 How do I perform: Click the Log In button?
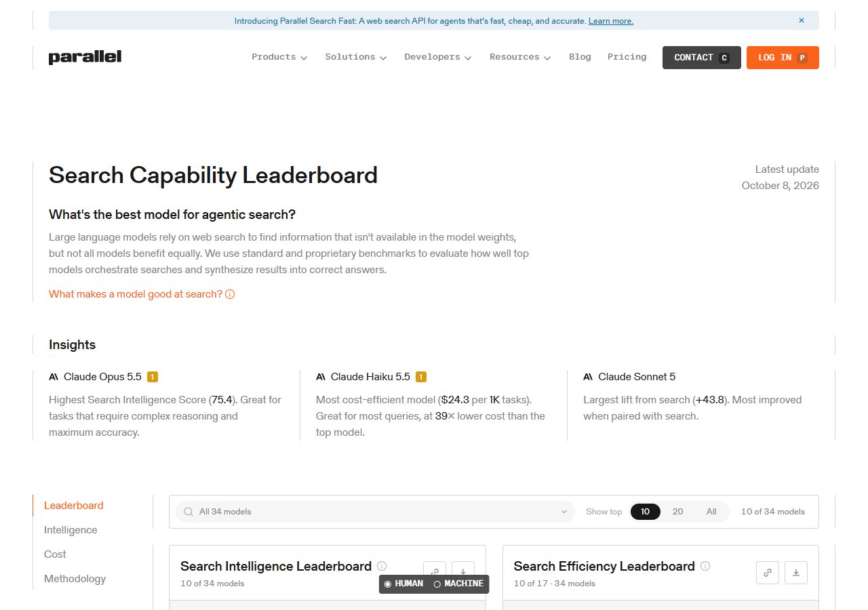pyautogui.click(x=783, y=58)
